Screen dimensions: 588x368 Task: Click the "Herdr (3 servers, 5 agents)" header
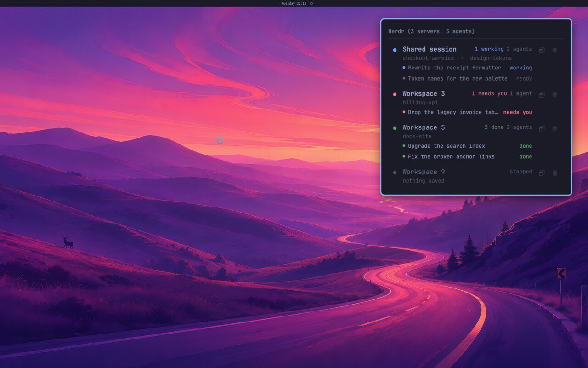[431, 31]
